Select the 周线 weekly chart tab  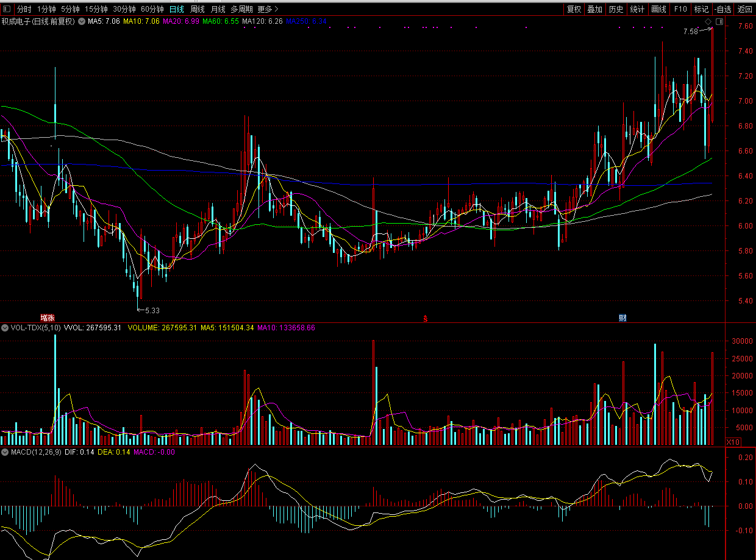pos(198,9)
